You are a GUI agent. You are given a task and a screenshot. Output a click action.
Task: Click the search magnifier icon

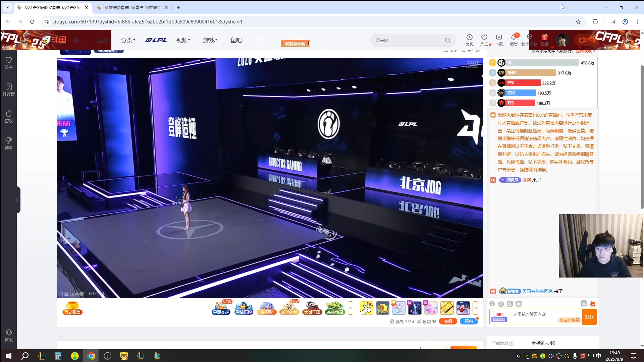(448, 40)
